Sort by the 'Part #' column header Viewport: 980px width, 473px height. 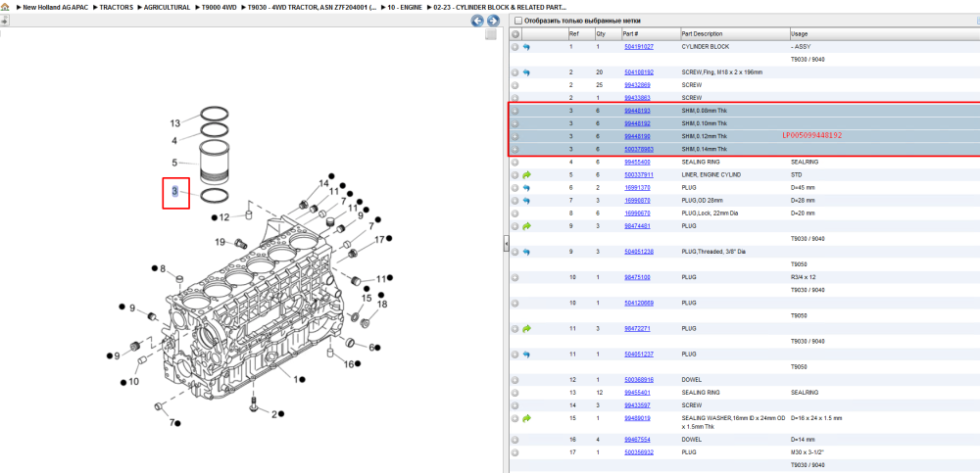point(650,33)
